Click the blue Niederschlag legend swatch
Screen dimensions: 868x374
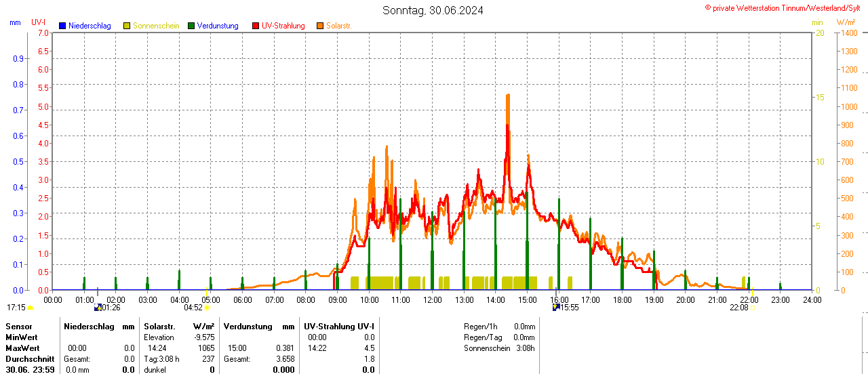62,26
